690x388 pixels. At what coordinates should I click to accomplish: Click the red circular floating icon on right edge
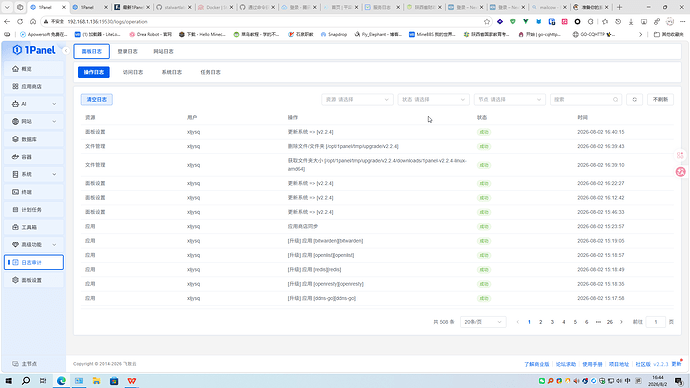[x=680, y=172]
